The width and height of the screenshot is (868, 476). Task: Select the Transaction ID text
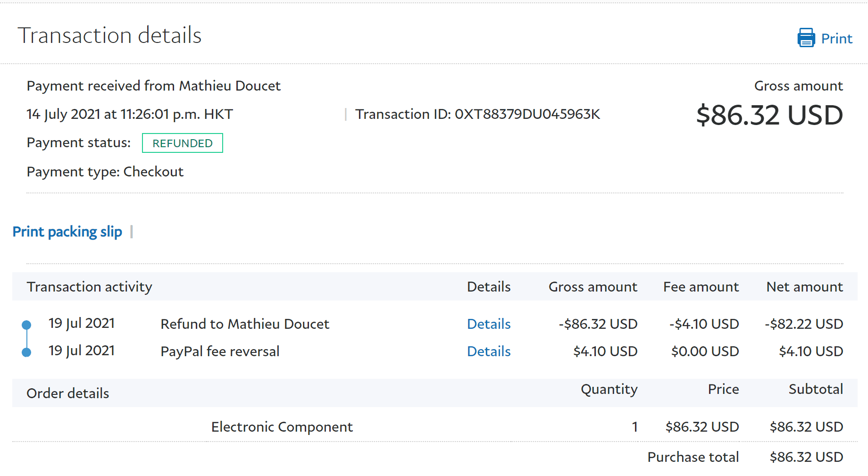coord(477,114)
